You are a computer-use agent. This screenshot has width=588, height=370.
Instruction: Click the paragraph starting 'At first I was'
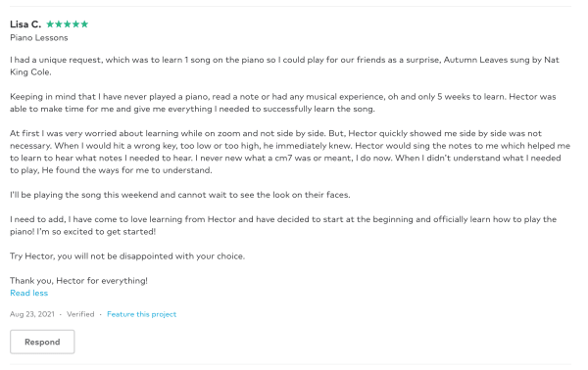pos(290,152)
